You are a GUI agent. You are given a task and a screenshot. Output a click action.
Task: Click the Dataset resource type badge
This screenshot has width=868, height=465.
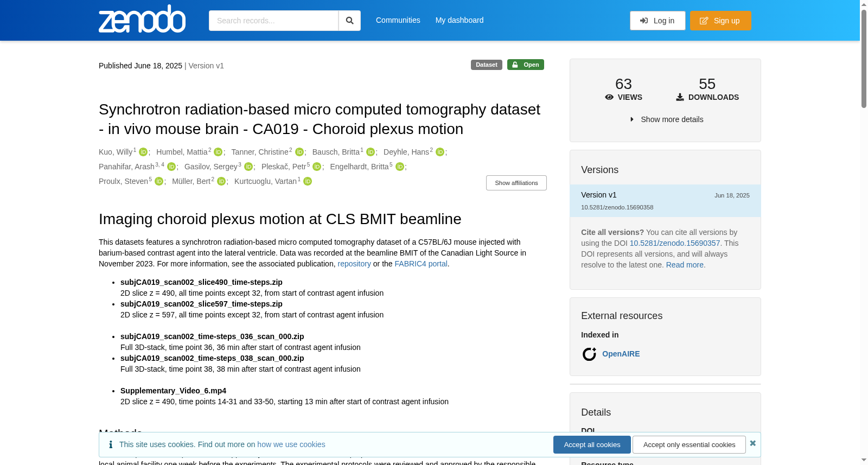point(487,65)
